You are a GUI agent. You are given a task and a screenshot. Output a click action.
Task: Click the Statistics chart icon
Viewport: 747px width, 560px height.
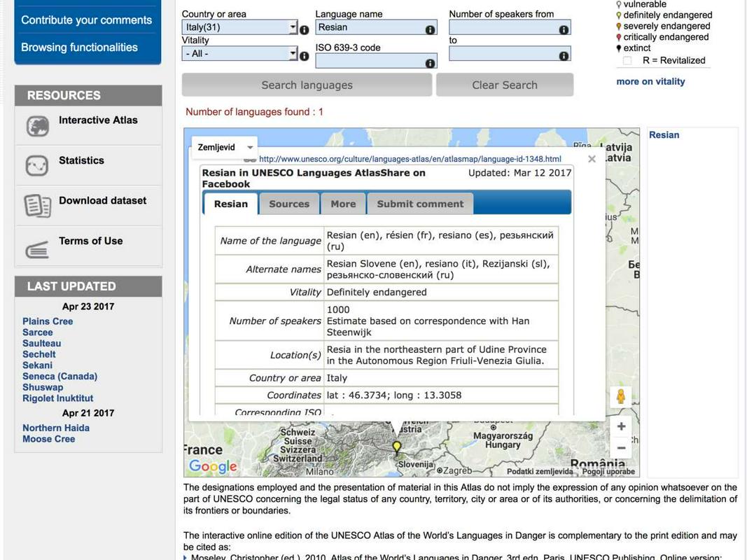(37, 166)
